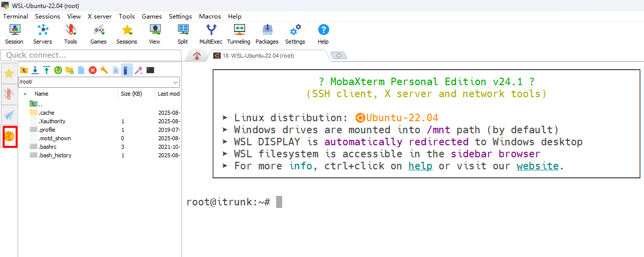Open terminal here with black console icon
This screenshot has height=257, width=644.
coord(150,70)
